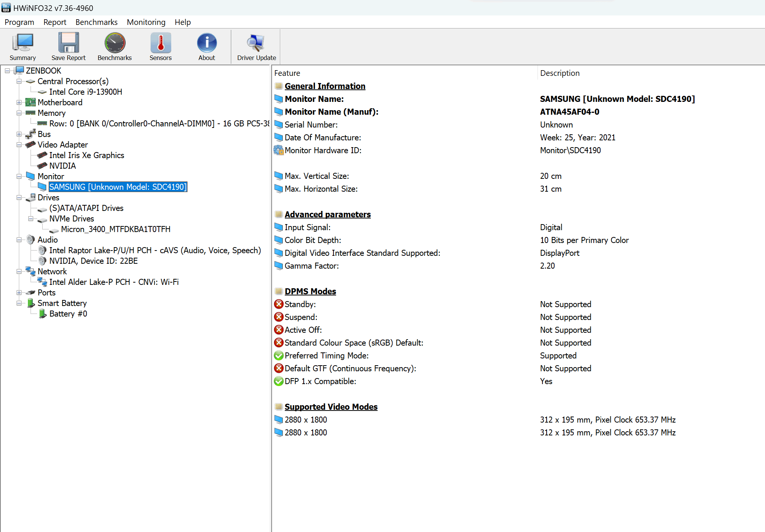Viewport: 765px width, 532px height.
Task: Select Intel Raptor Lake-P/U/H PCH audio device
Action: click(155, 250)
